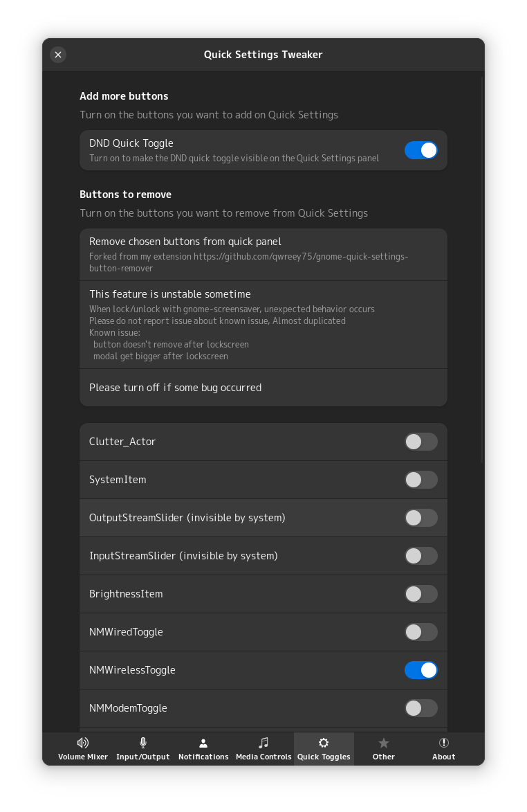Click the Quick Toggles gear icon

click(x=324, y=743)
